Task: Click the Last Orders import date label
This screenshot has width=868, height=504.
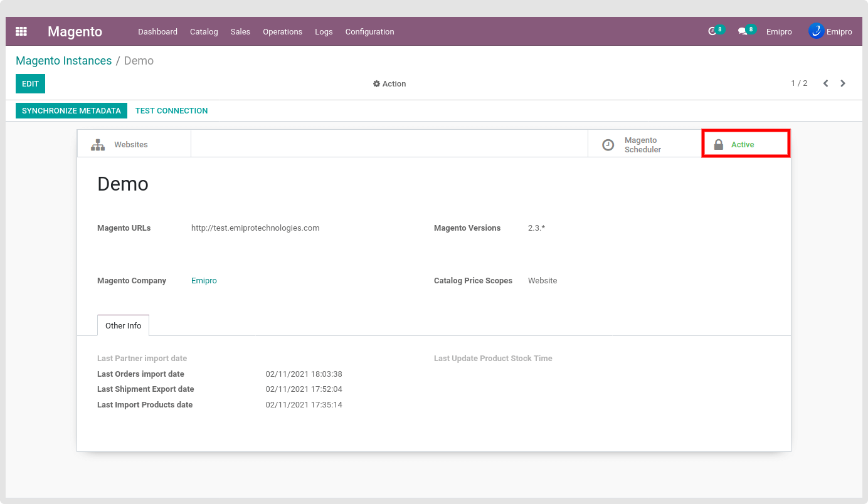Action: point(140,374)
